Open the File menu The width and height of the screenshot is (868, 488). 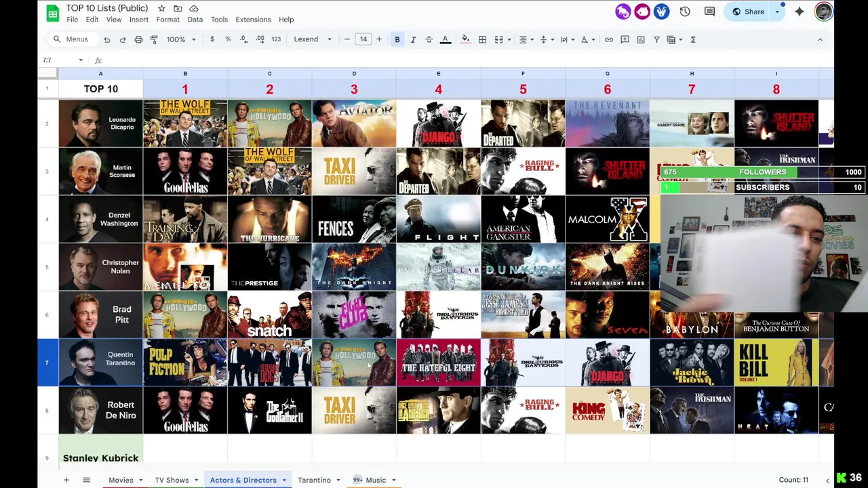click(x=73, y=20)
